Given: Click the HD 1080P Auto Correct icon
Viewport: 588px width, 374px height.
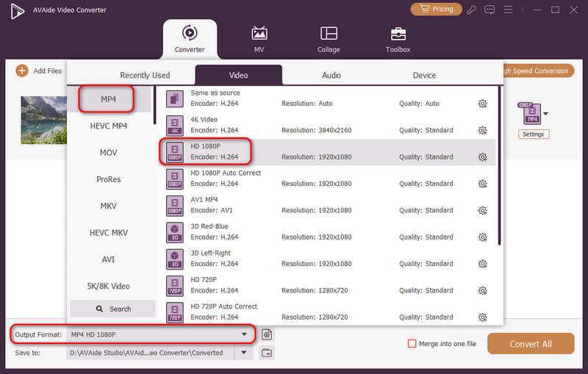Looking at the screenshot, I should (x=175, y=179).
